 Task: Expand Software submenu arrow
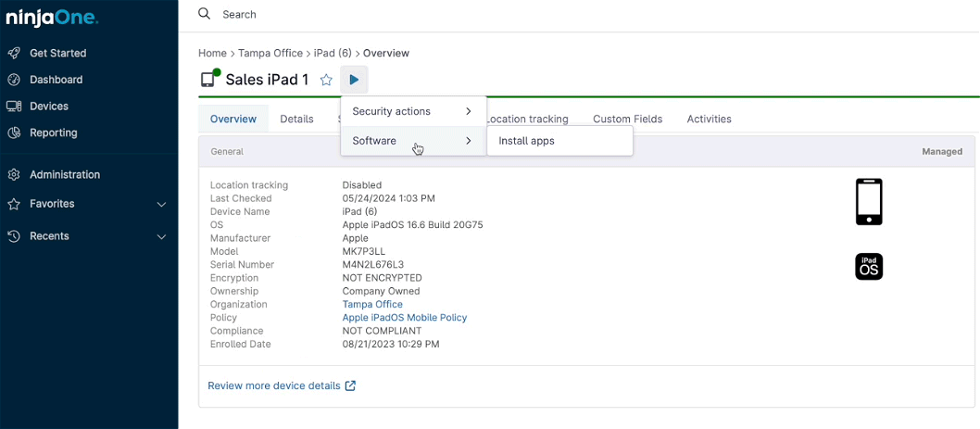[x=468, y=141]
